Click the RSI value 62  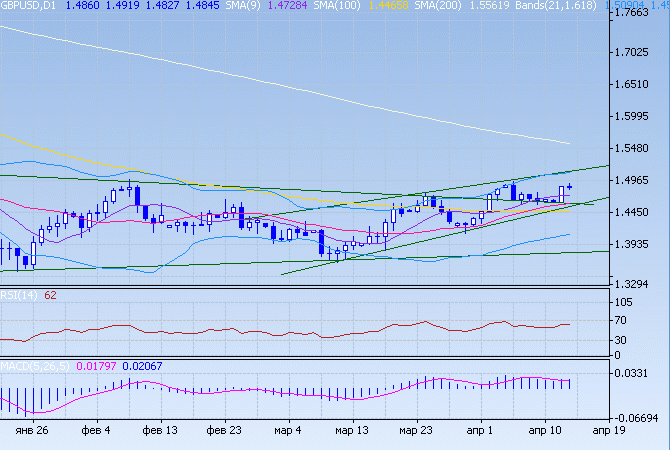click(50, 295)
